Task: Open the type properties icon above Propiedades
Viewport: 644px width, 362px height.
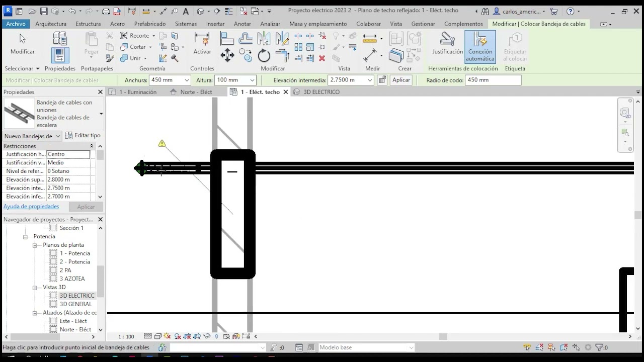Action: (60, 38)
